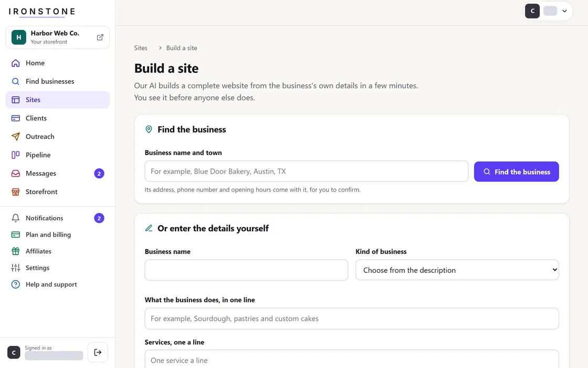Image resolution: width=588 pixels, height=368 pixels.
Task: Open Pipeline section
Action: tap(58, 155)
